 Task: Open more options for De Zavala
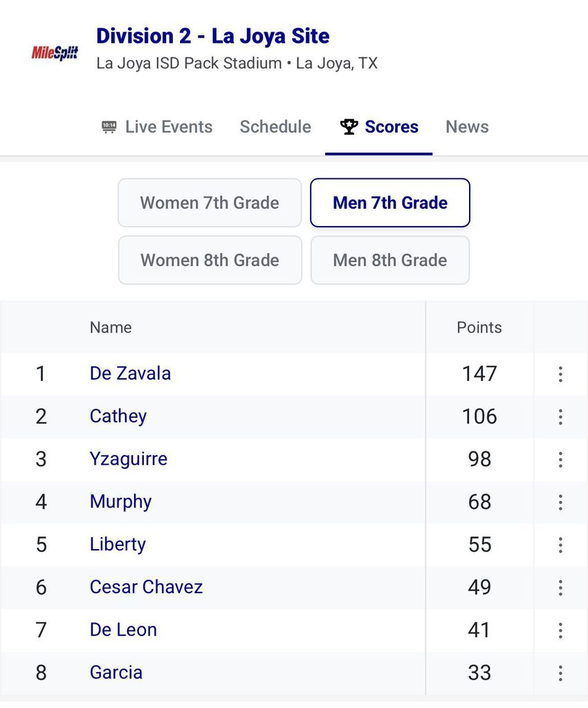coord(560,374)
